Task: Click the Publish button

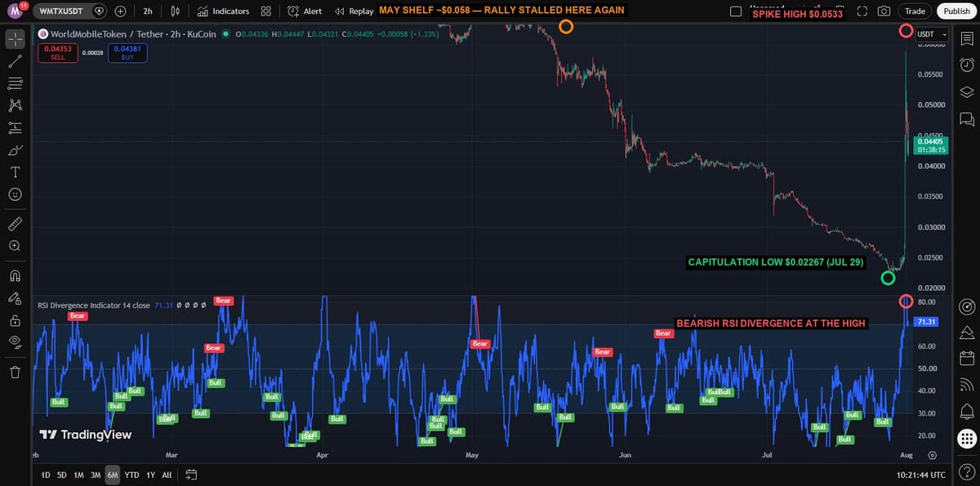Action: click(956, 11)
